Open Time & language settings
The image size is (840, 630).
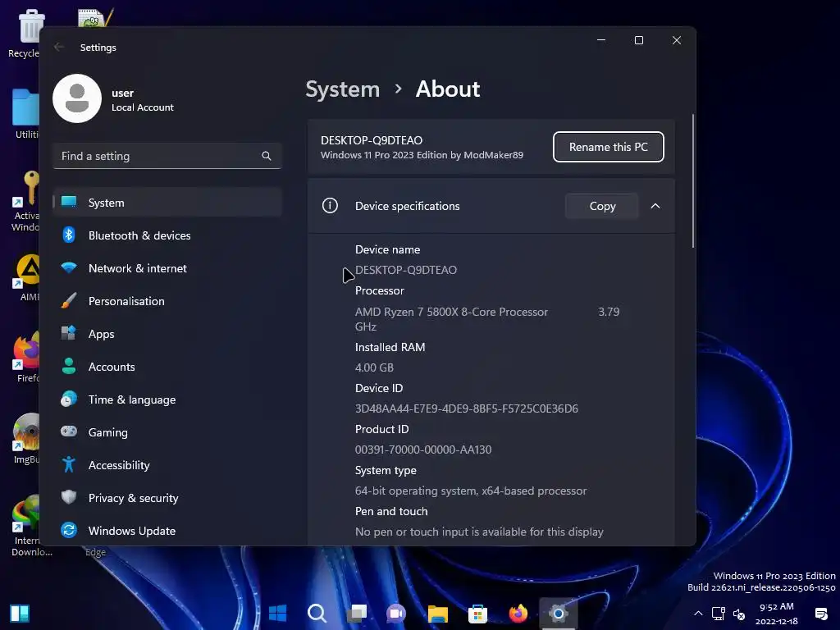point(167,399)
